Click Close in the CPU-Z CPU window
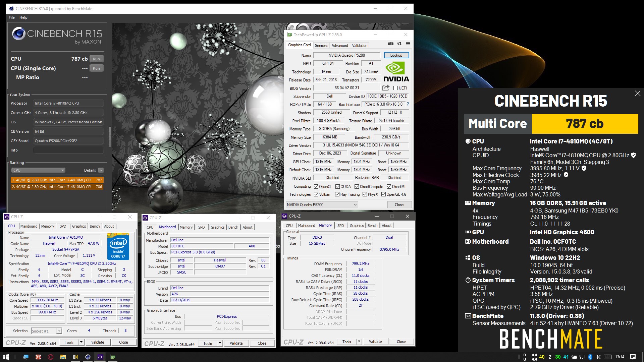This screenshot has height=362, width=644. pyautogui.click(x=123, y=342)
